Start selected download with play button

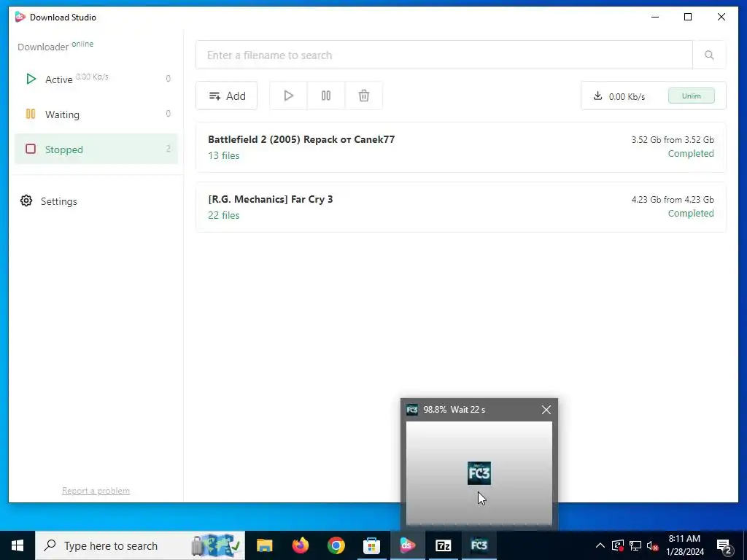288,96
